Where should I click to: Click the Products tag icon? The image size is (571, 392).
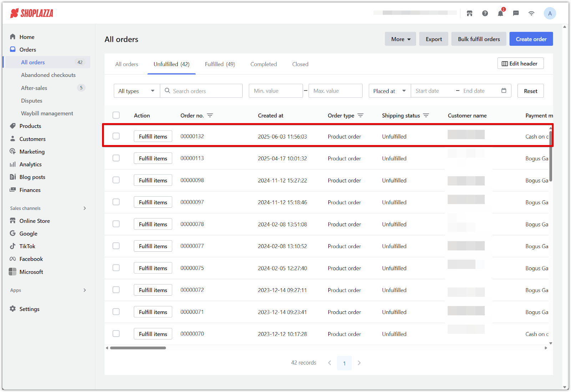[x=13, y=126]
